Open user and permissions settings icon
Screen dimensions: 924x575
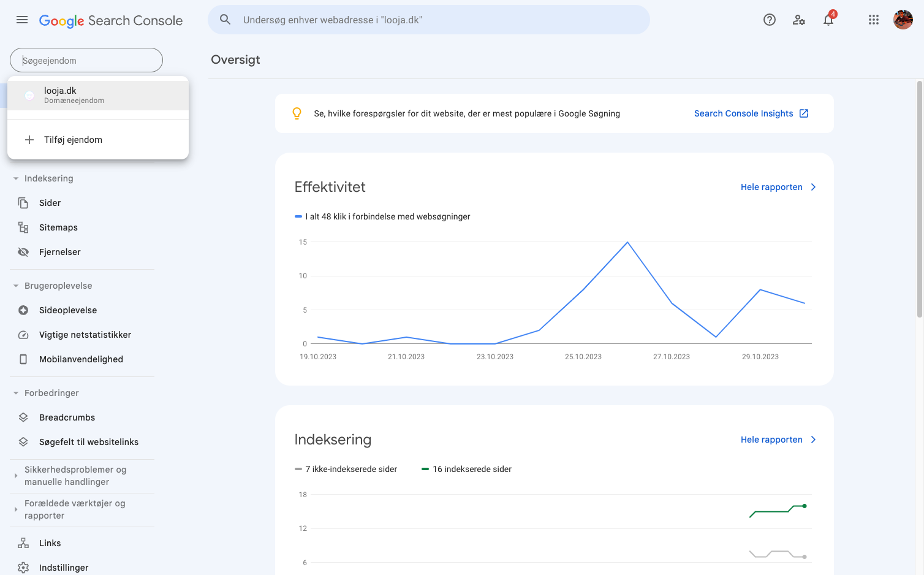point(799,20)
